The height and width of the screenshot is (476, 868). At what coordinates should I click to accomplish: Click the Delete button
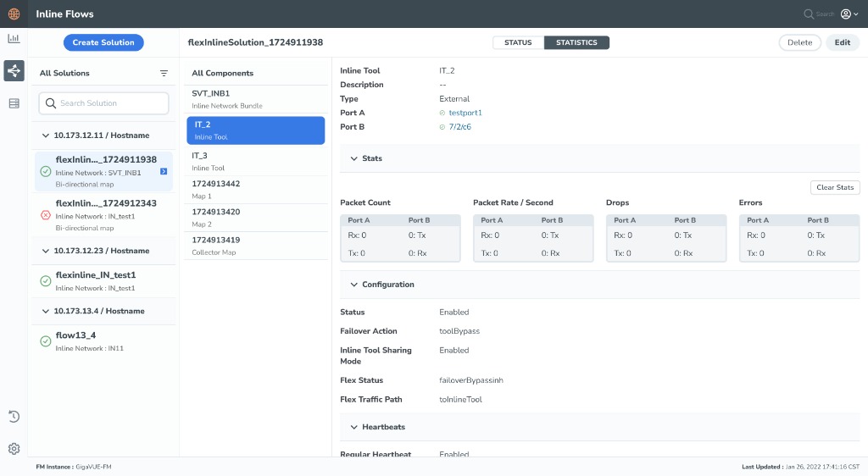[800, 42]
